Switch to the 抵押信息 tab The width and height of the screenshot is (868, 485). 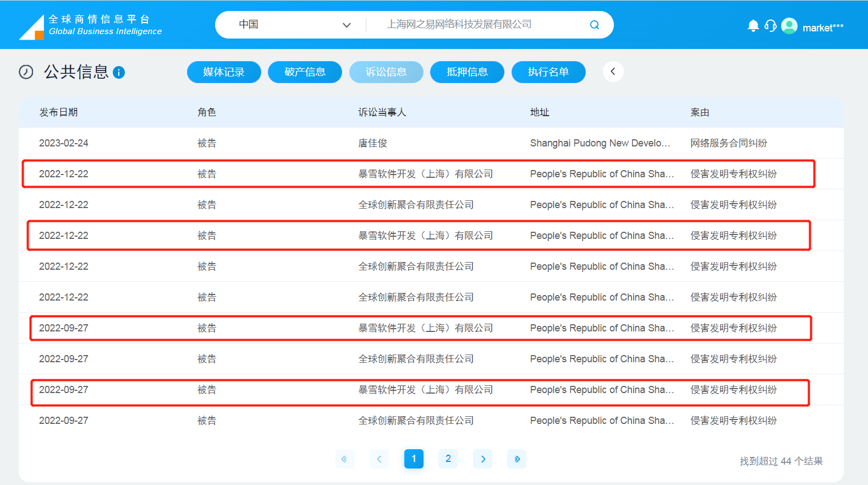[x=467, y=72]
